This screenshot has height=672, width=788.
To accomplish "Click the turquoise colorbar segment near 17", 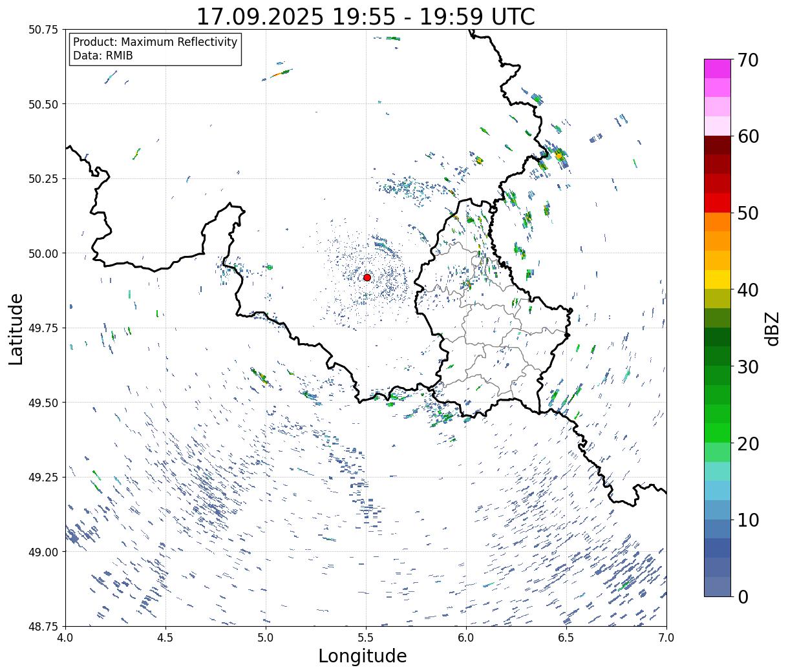I will click(718, 471).
